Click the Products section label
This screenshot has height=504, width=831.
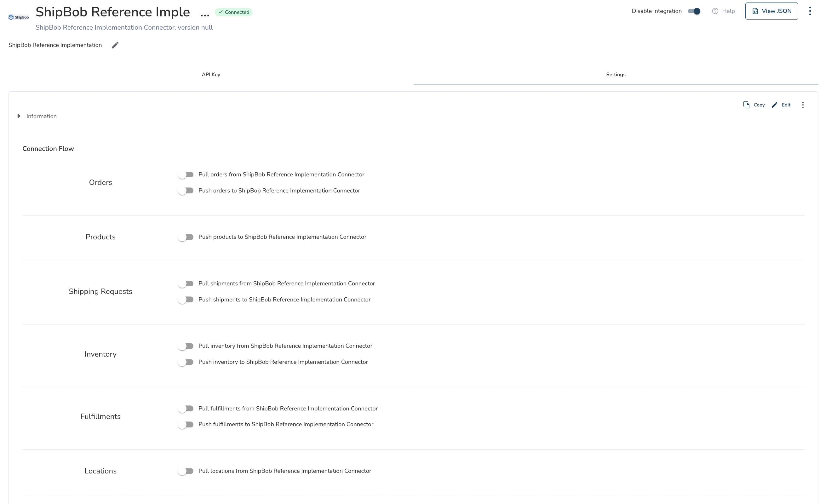click(100, 237)
